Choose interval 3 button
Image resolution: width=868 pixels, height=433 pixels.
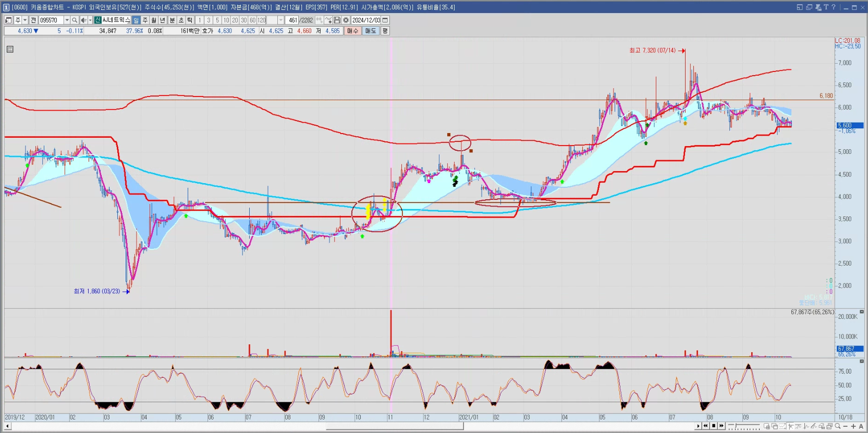coord(209,20)
